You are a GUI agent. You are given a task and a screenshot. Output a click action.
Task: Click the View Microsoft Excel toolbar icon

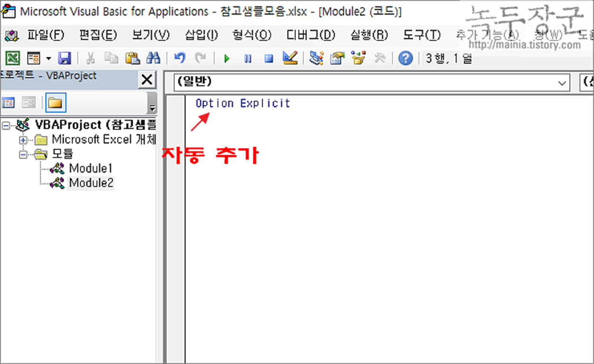pyautogui.click(x=12, y=58)
